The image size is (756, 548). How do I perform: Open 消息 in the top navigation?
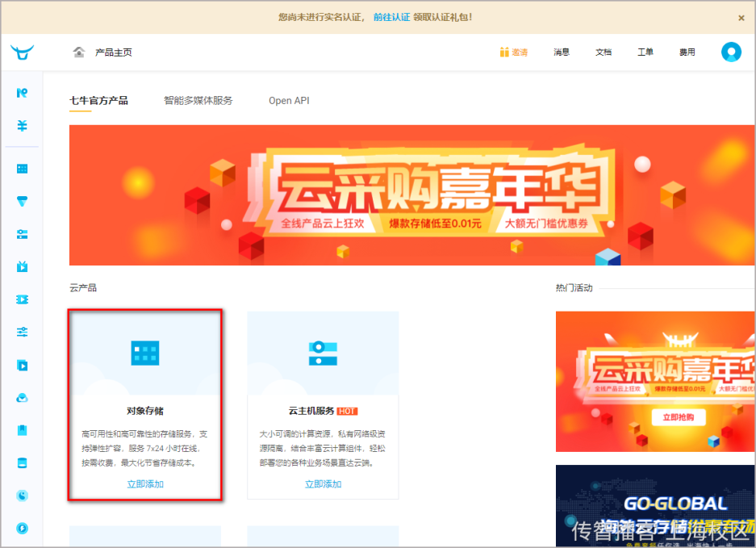coord(562,52)
